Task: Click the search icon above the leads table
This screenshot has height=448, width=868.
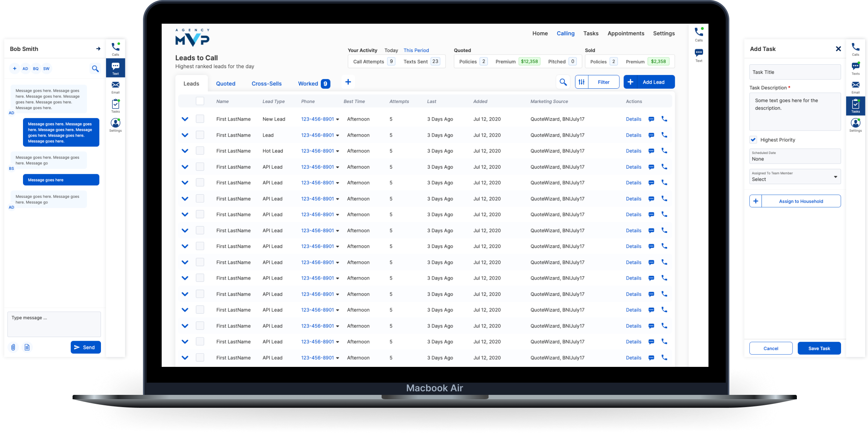Action: click(563, 82)
